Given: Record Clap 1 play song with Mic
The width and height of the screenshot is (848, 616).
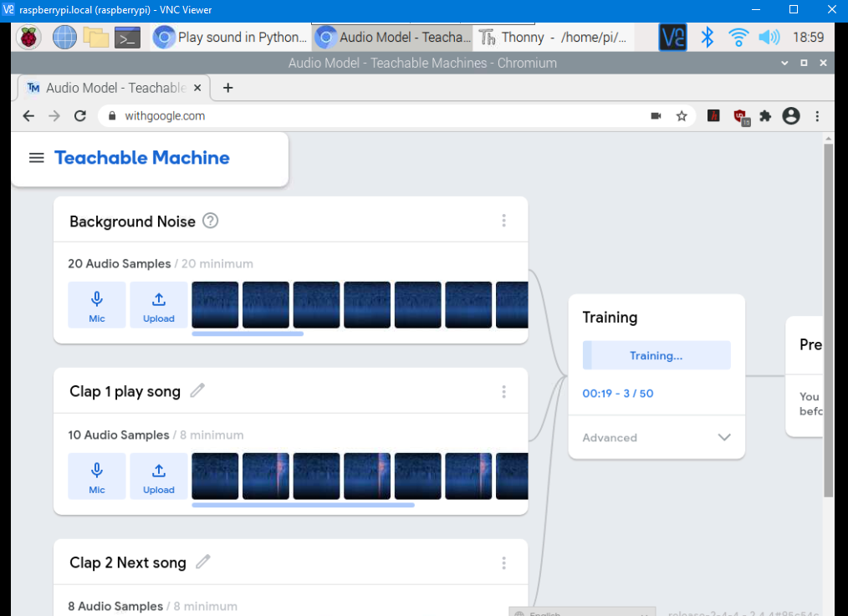Looking at the screenshot, I should 97,476.
